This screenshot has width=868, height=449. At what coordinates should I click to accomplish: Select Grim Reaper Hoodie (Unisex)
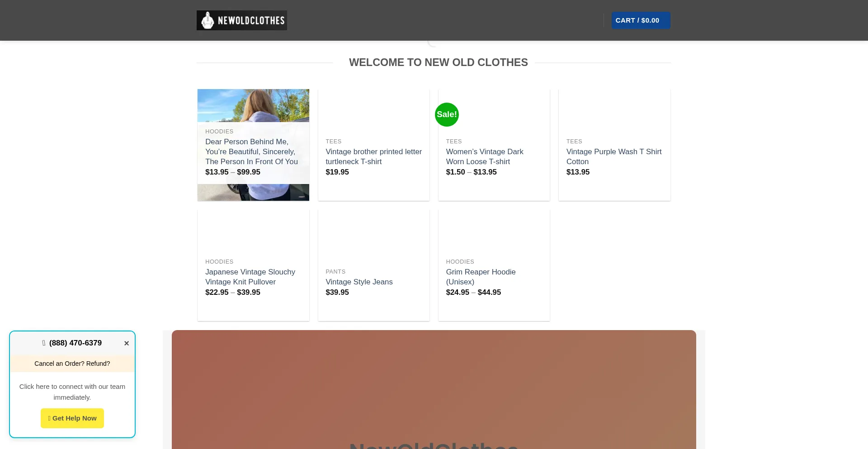point(481,277)
